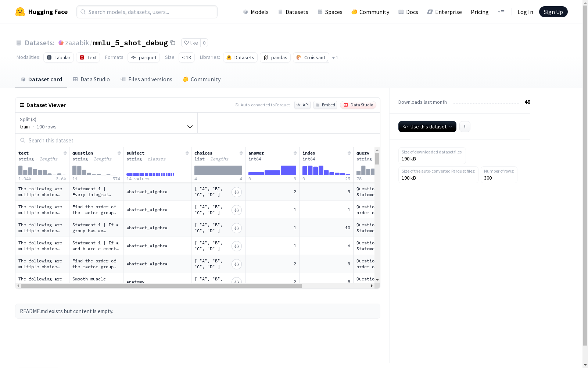The width and height of the screenshot is (588, 368).
Task: Click the parquet format tag
Action: [x=144, y=57]
